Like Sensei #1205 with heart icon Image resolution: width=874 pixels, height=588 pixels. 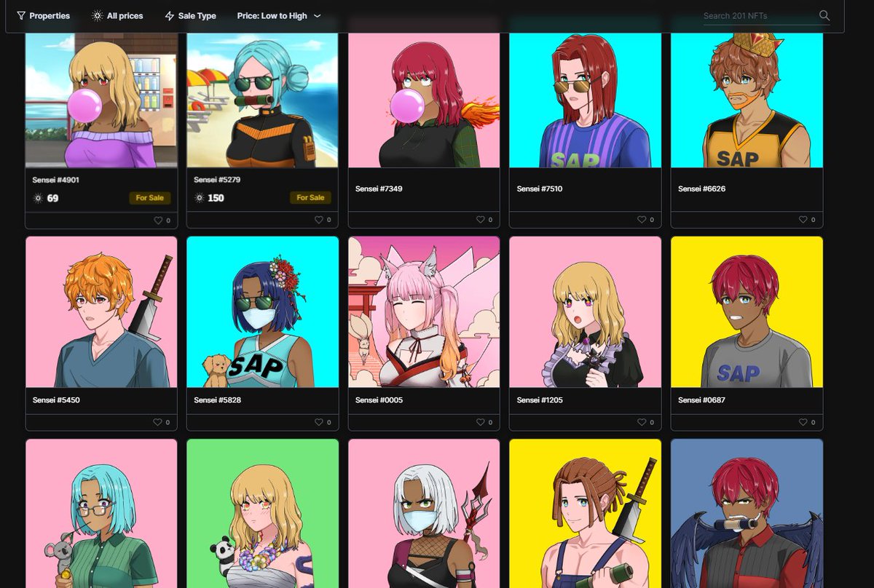[x=642, y=422]
